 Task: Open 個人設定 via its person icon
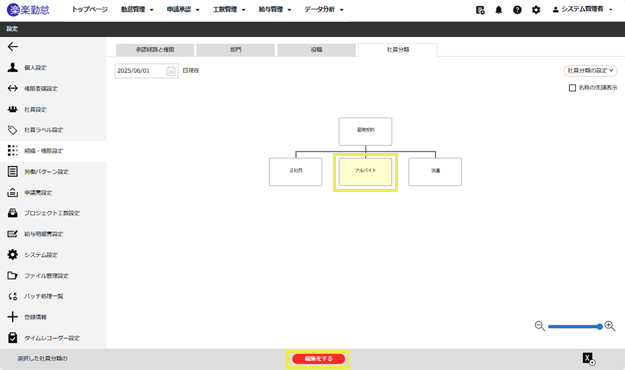pyautogui.click(x=13, y=67)
